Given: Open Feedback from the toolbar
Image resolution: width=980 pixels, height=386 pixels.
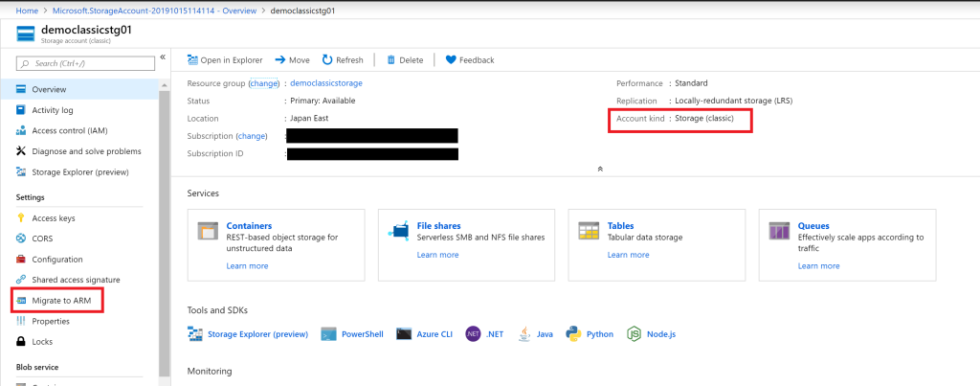Looking at the screenshot, I should [470, 60].
